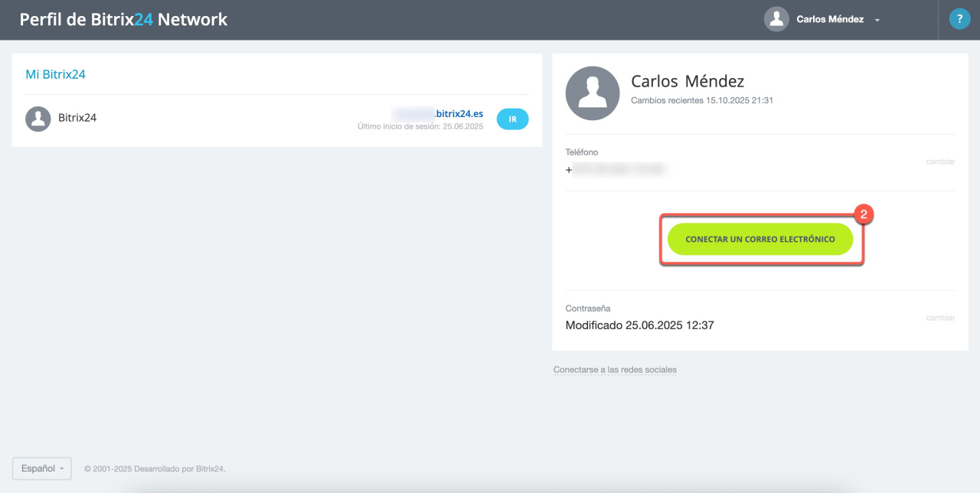
Task: Click cambiar next to Contraseña
Action: [940, 318]
